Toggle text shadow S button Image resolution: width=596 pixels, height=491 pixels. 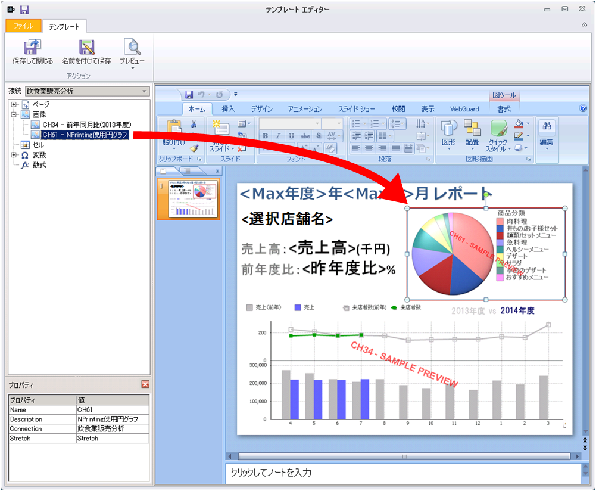[x=319, y=136]
